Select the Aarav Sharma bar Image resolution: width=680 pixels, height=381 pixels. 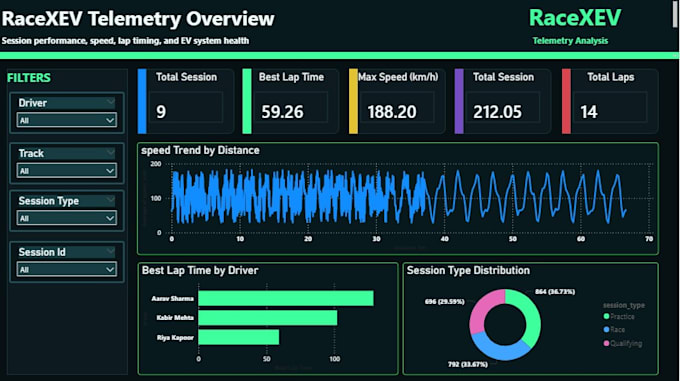coord(286,298)
